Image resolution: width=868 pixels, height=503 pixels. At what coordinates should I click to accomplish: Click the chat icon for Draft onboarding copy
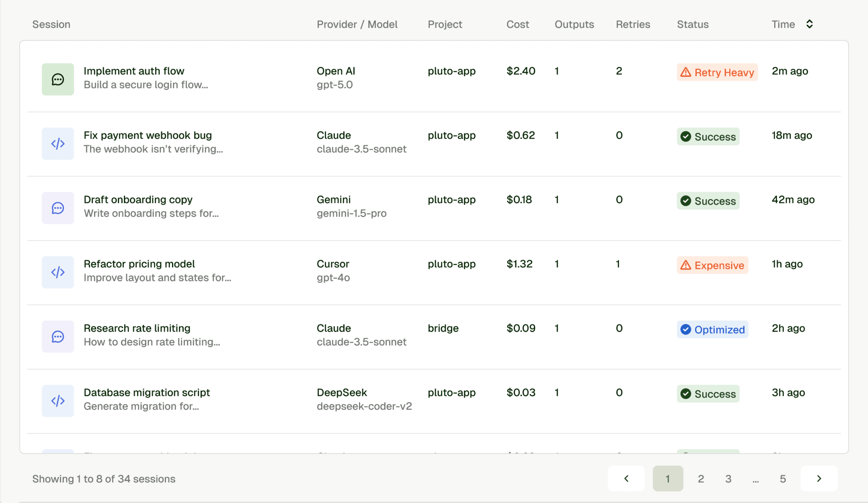click(58, 208)
